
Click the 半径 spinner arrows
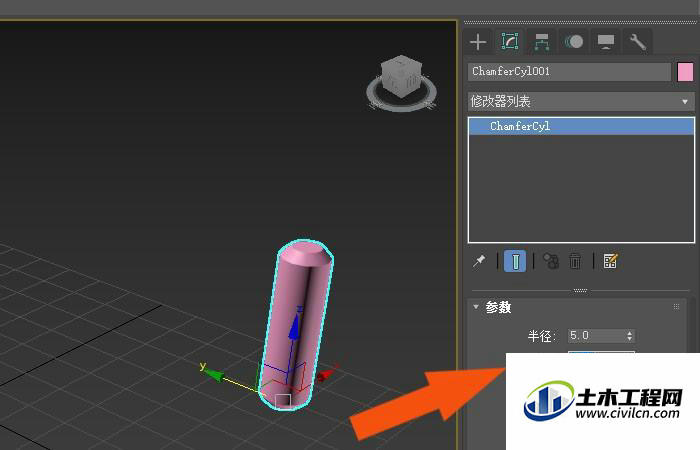[x=629, y=336]
